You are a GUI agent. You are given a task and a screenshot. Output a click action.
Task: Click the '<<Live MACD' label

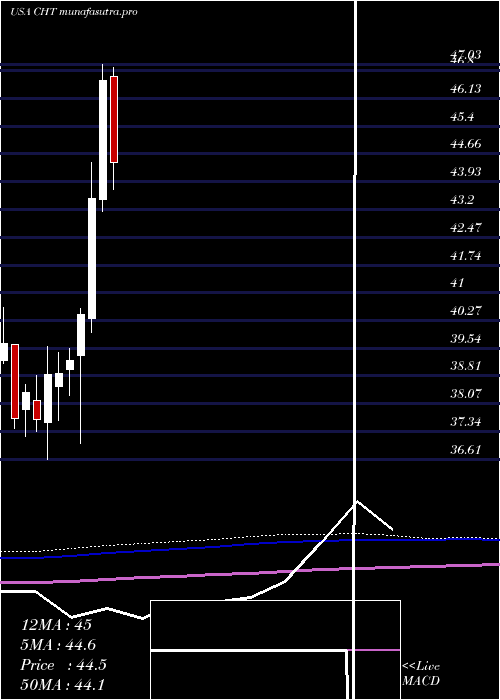click(x=421, y=674)
